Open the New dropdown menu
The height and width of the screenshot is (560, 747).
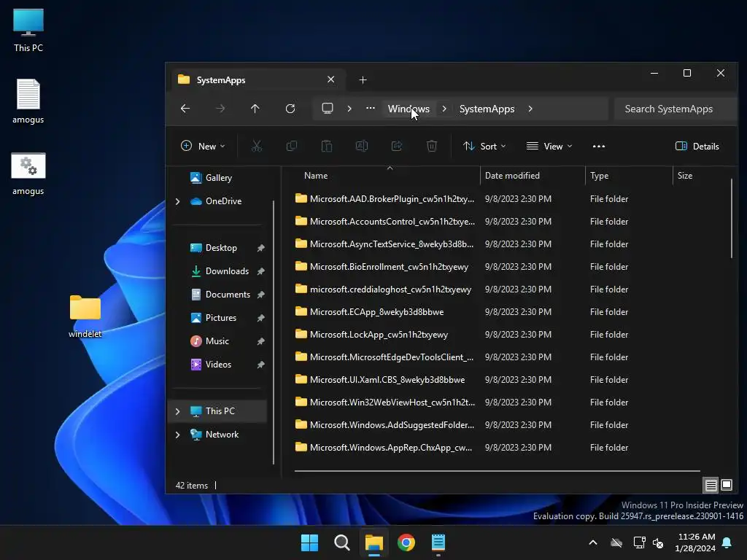[x=203, y=146]
